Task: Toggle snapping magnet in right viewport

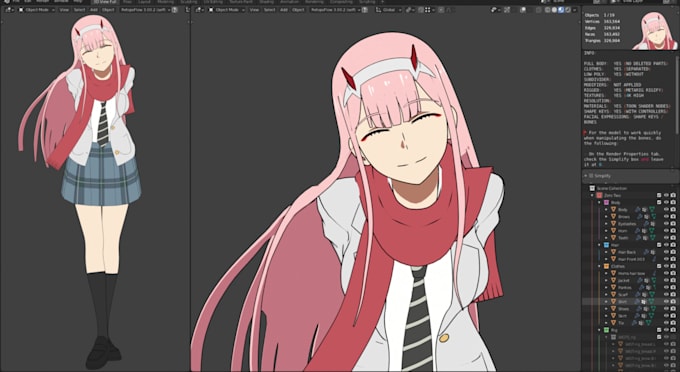Action: 421,10
